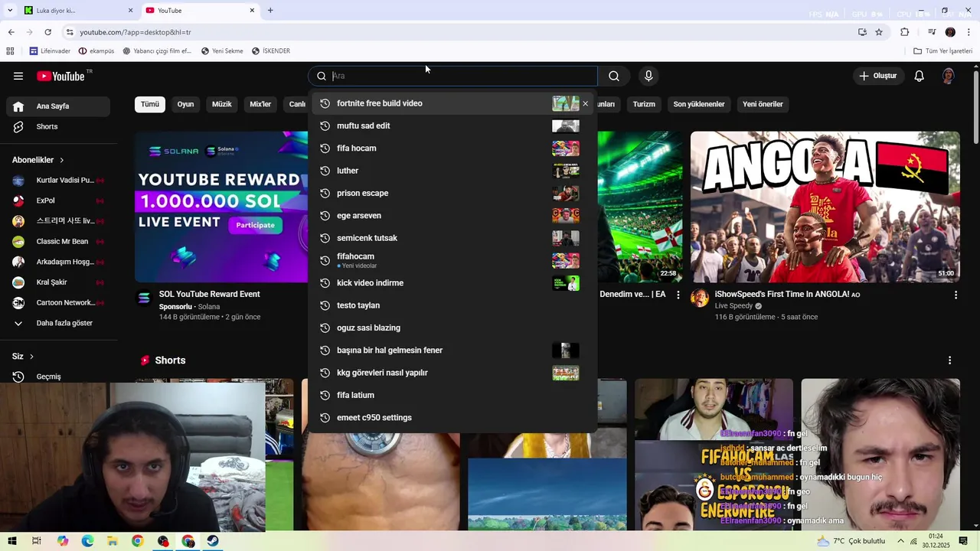Select 'başına bir hal gelmesin fener' suggestion
This screenshot has height=551, width=980.
point(452,350)
